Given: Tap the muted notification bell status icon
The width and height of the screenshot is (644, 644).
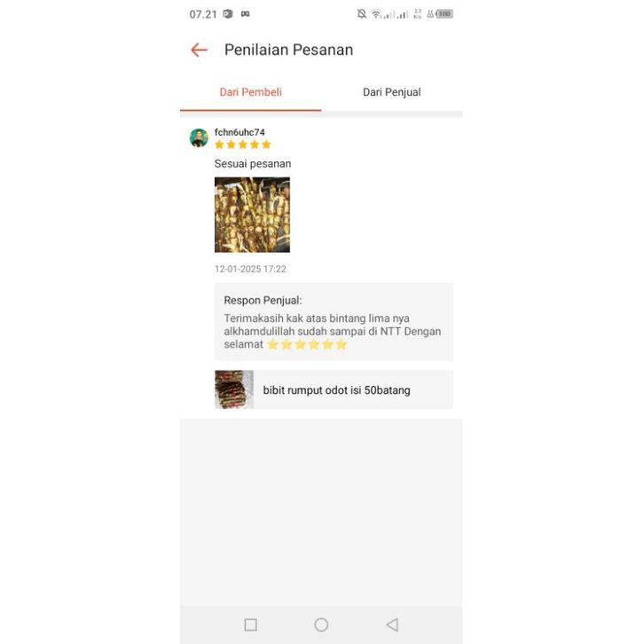Looking at the screenshot, I should (361, 14).
